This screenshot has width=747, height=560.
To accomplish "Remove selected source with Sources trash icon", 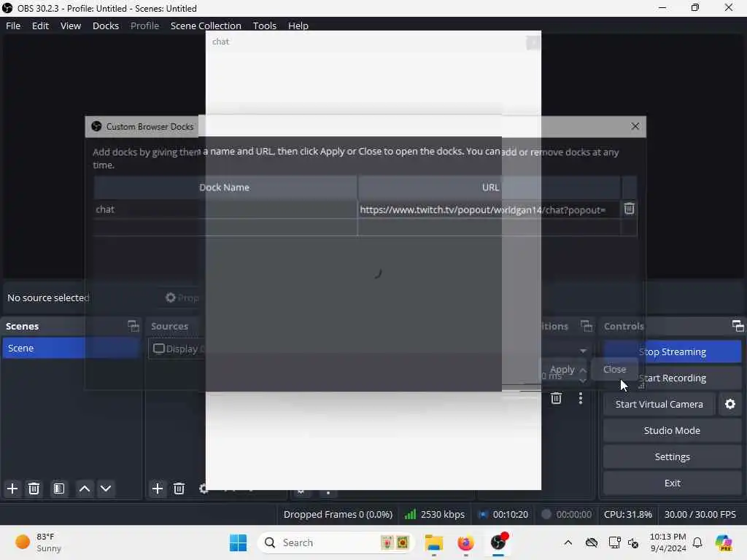I will pos(179,489).
